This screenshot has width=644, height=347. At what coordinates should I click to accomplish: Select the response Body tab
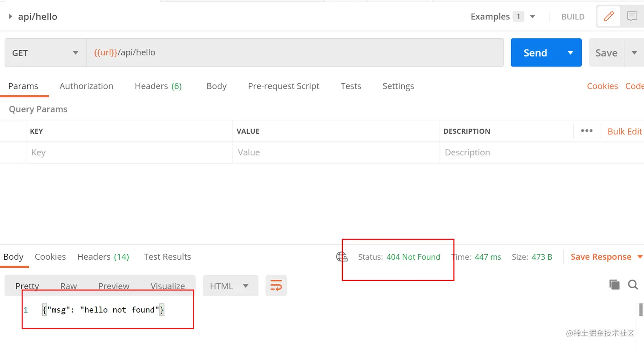click(14, 257)
